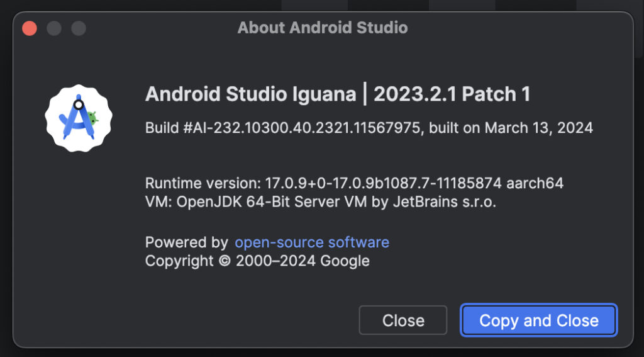Image resolution: width=644 pixels, height=357 pixels.
Task: Click the Android Studio compass logo
Action: 78,118
